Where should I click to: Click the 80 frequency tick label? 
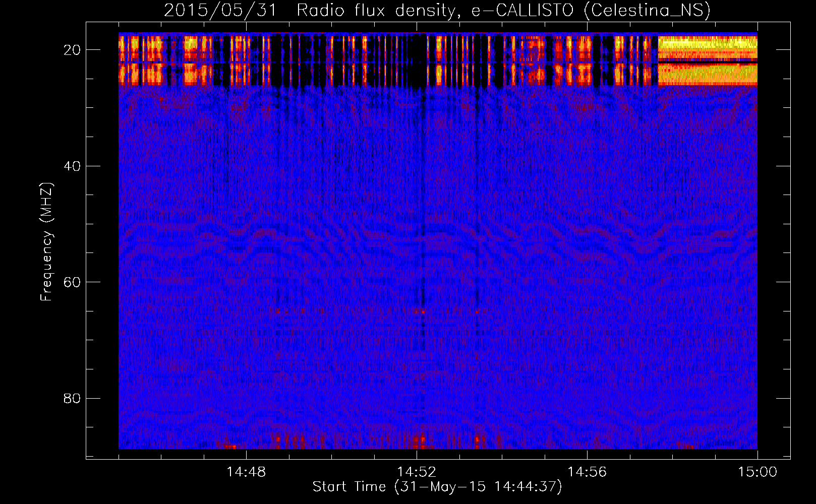(x=73, y=398)
